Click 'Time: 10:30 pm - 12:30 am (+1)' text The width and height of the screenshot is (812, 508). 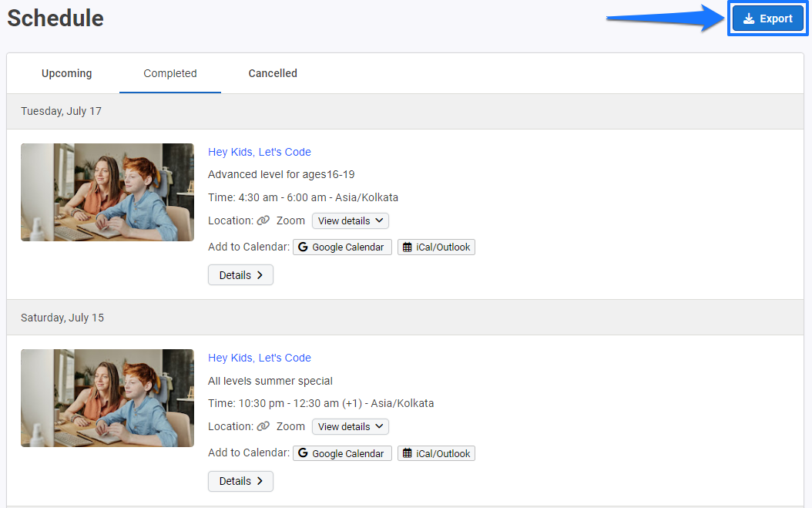(x=285, y=403)
